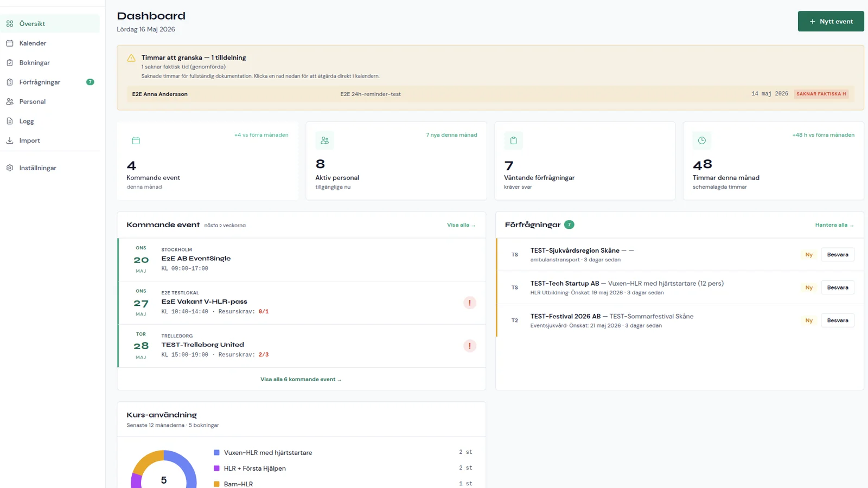Screen dimensions: 868x488
Task: Open Bokningar from the sidebar
Action: point(50,63)
